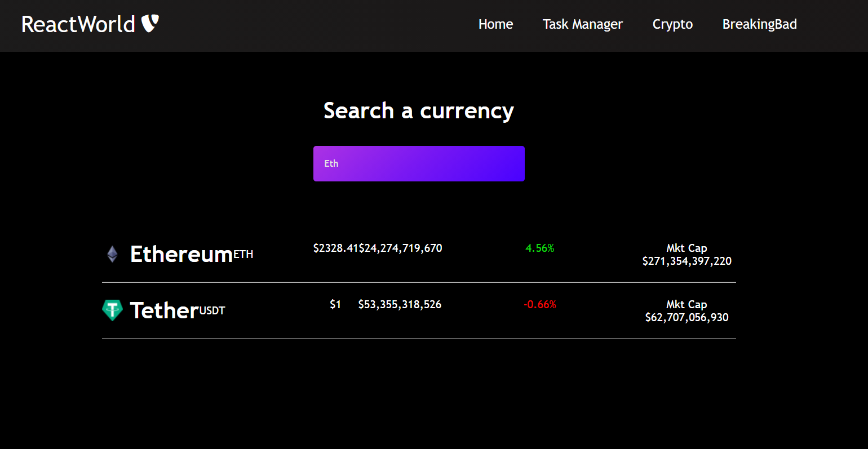
Task: Click Mkt Cap label in Tether row
Action: click(x=687, y=304)
